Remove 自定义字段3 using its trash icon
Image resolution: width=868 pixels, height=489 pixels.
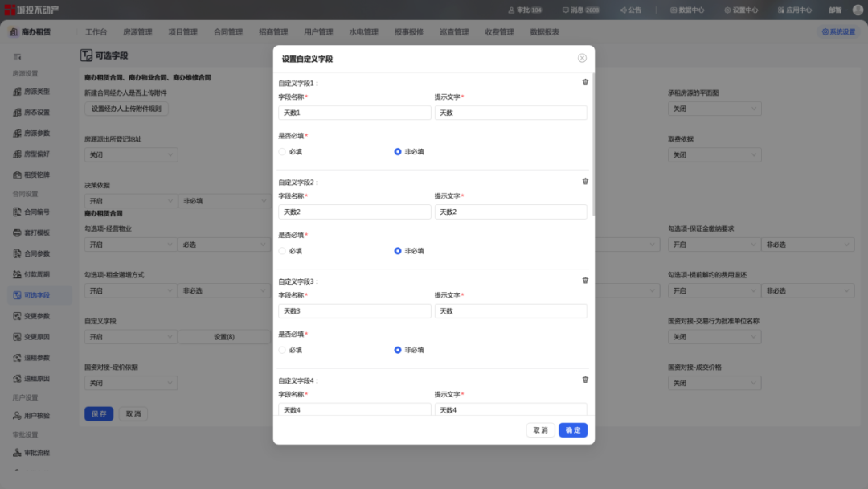coord(585,281)
